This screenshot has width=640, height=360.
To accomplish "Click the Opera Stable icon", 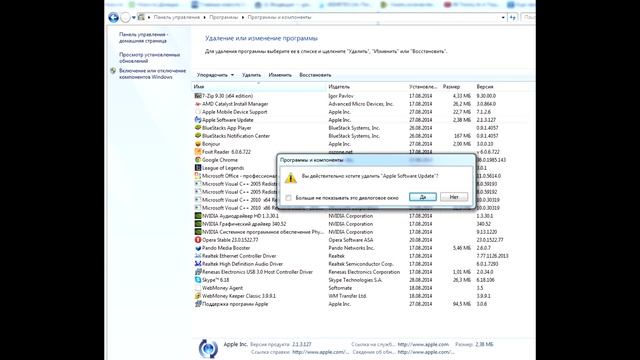I will (198, 240).
